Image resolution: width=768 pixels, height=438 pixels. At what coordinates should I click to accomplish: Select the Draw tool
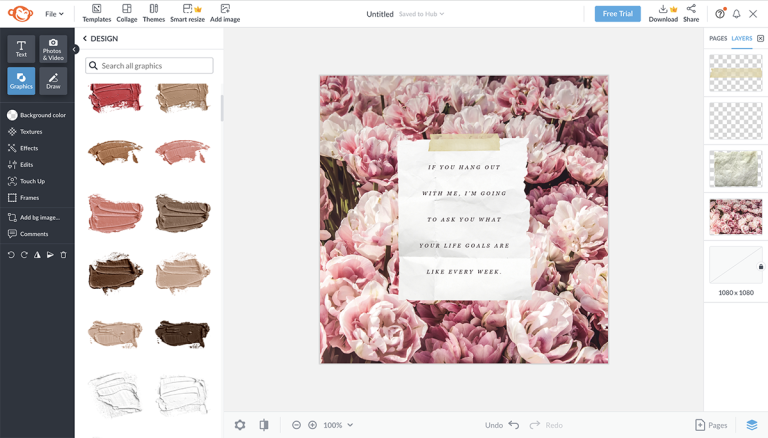53,81
